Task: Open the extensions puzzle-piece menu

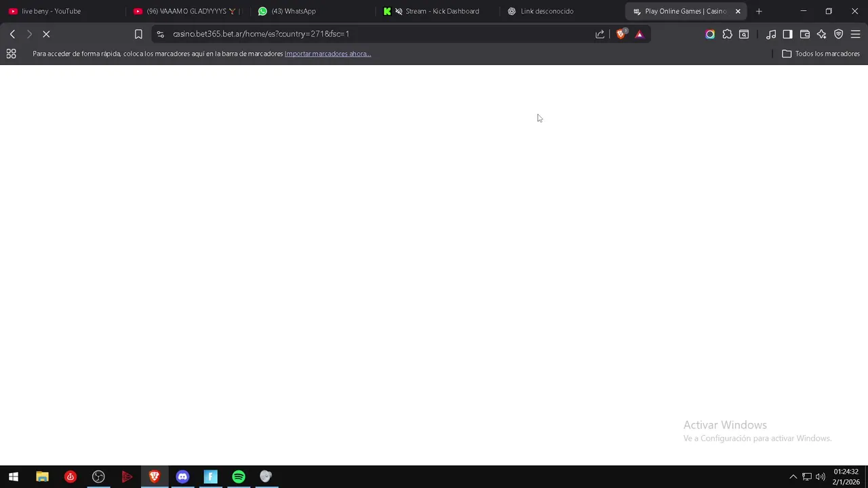Action: [x=727, y=34]
